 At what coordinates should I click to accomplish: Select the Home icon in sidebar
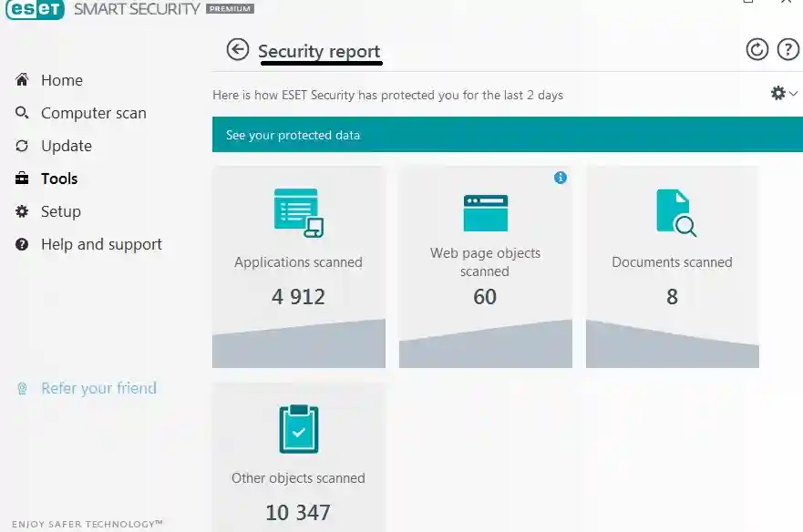coord(21,80)
